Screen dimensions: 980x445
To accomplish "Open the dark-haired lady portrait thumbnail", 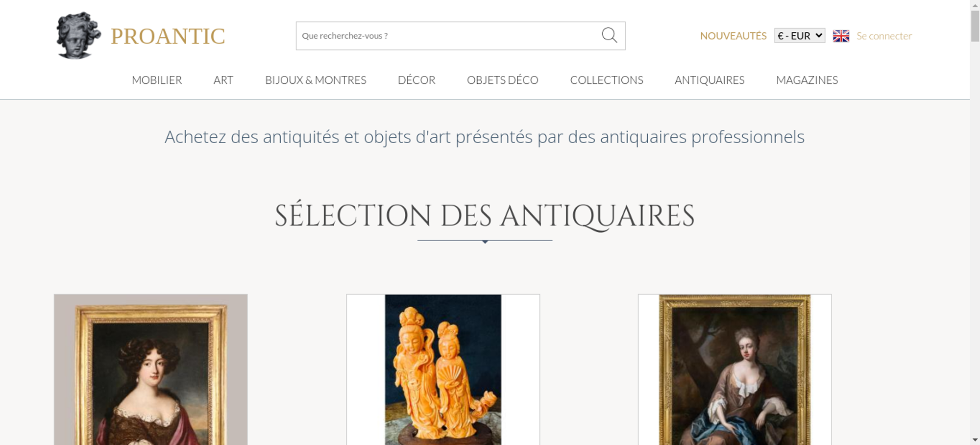I will [150, 370].
